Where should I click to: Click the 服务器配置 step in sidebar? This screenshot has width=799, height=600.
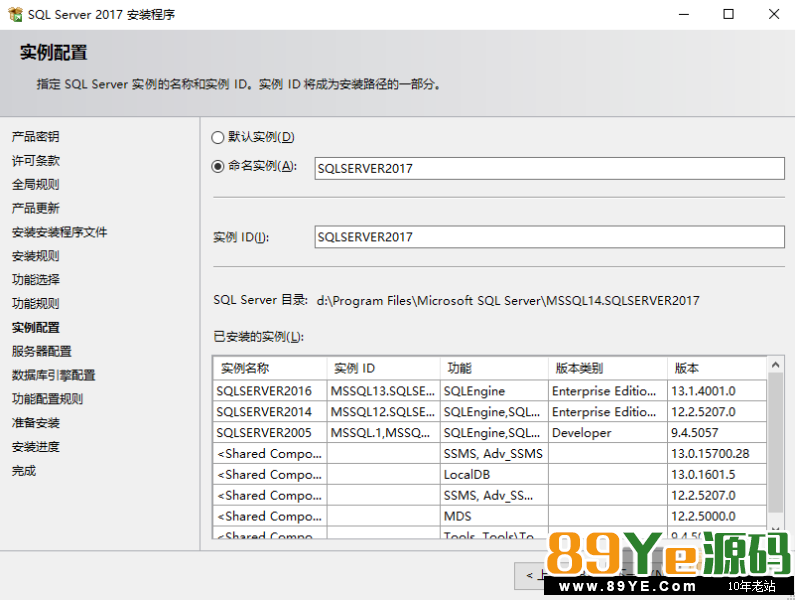pyautogui.click(x=42, y=351)
